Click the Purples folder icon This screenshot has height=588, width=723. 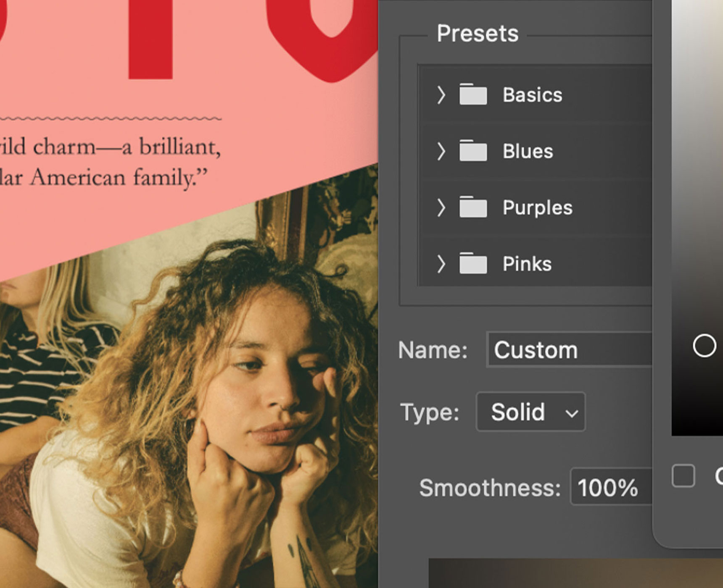coord(473,207)
